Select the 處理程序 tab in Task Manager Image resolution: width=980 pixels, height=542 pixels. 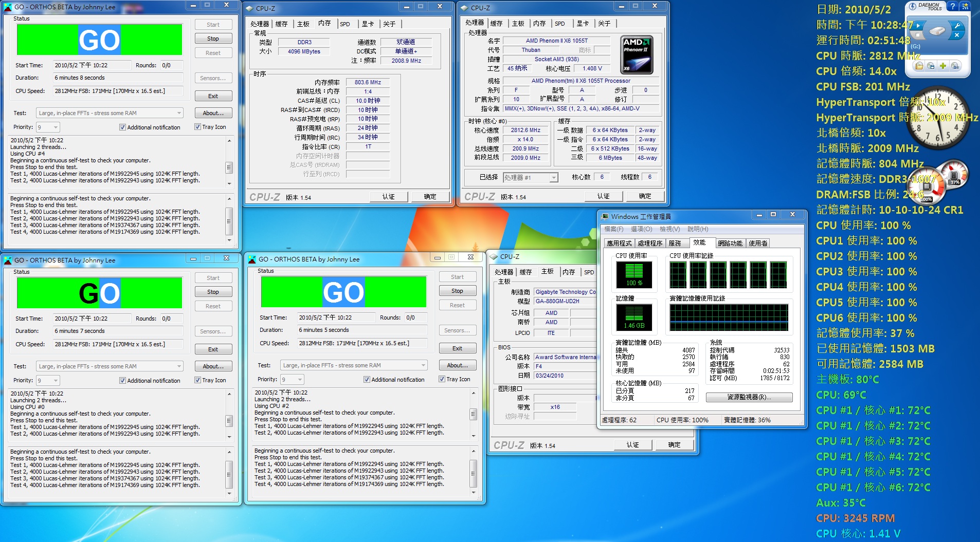[650, 244]
